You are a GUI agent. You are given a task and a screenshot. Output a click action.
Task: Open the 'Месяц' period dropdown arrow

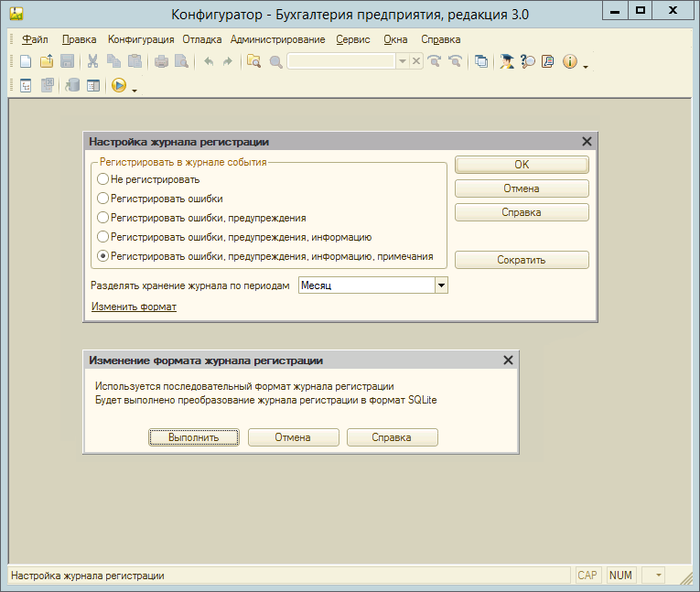(441, 285)
